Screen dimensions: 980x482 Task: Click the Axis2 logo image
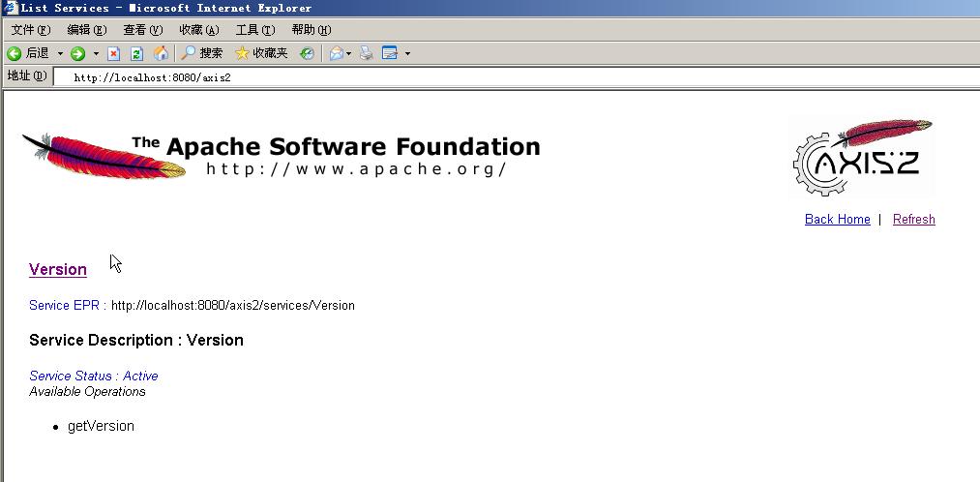[x=863, y=157]
